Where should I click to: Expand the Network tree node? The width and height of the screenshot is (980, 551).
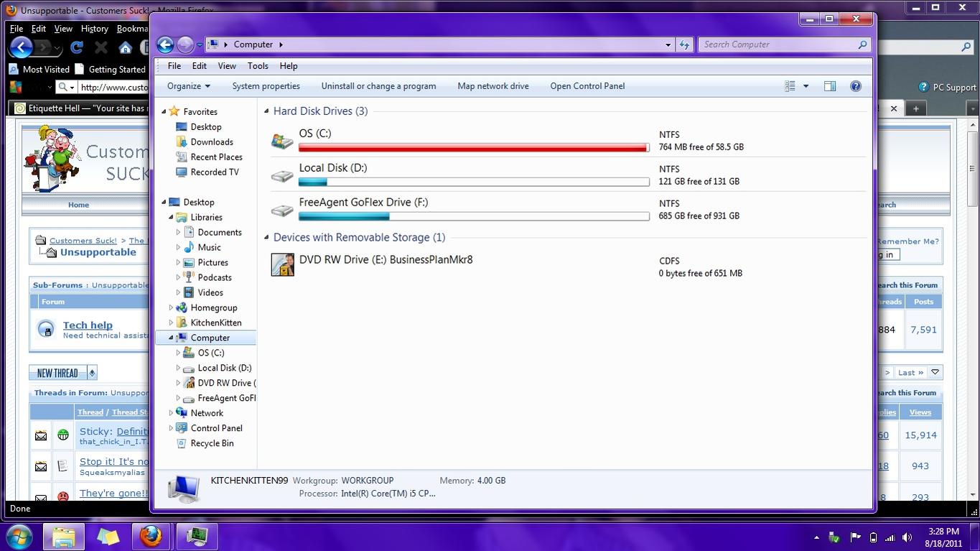click(171, 413)
